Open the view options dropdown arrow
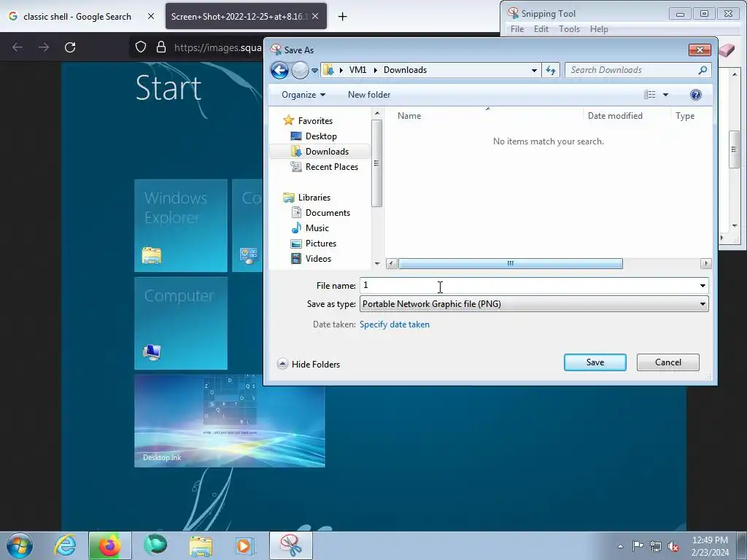 [x=665, y=95]
